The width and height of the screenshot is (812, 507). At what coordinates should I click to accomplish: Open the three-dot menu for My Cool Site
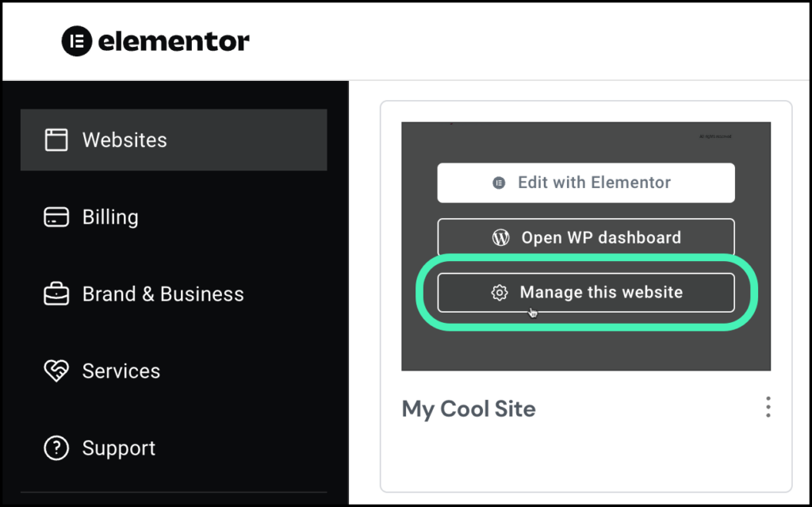[x=768, y=408]
